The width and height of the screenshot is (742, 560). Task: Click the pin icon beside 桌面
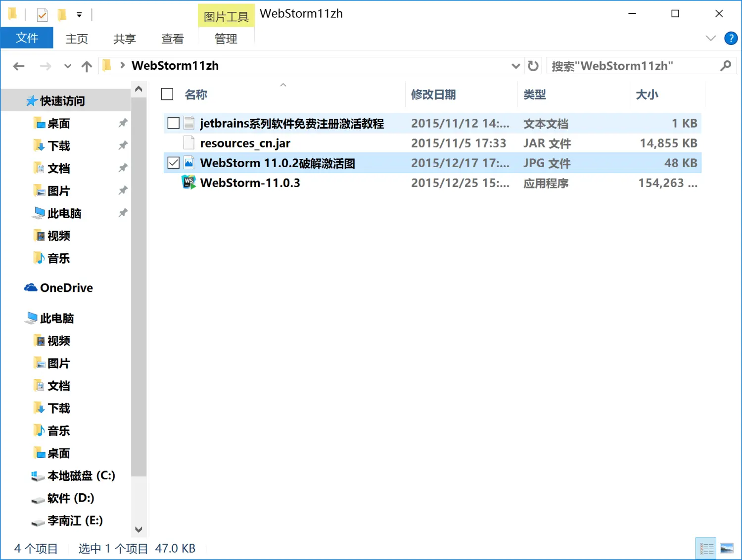123,123
